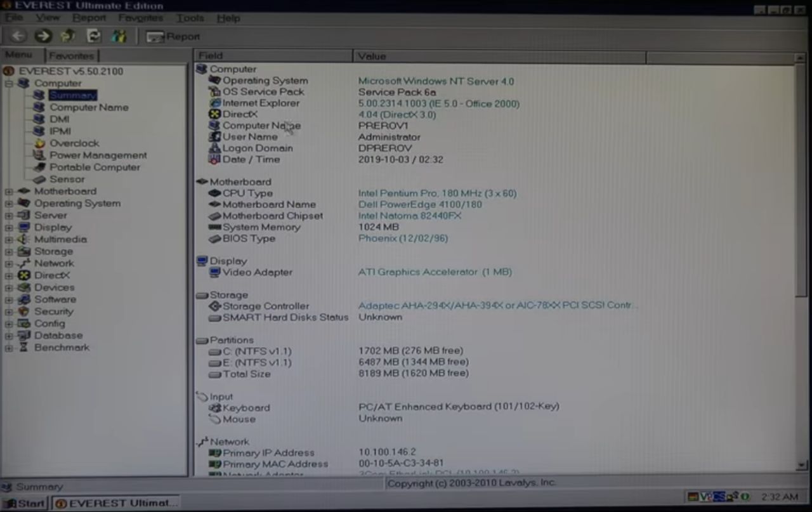The width and height of the screenshot is (812, 512).
Task: Open the Microsoft Windows NT Server link
Action: [436, 81]
